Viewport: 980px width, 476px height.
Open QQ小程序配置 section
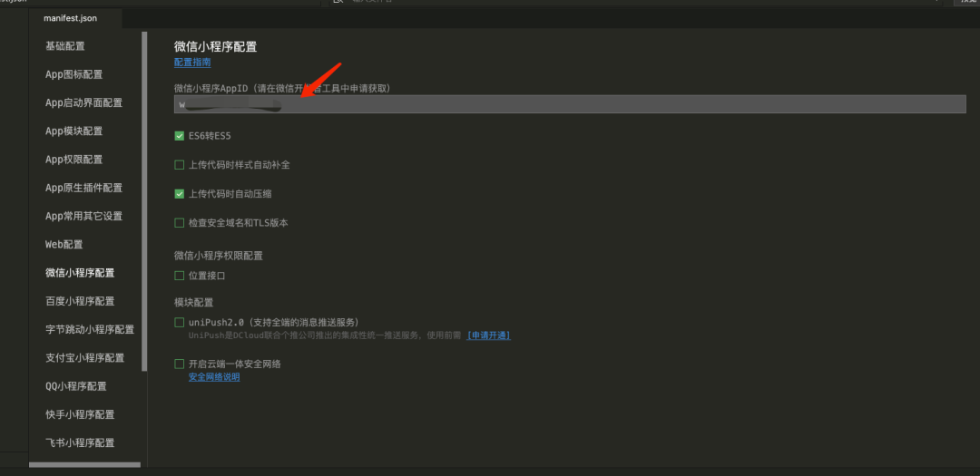75,386
